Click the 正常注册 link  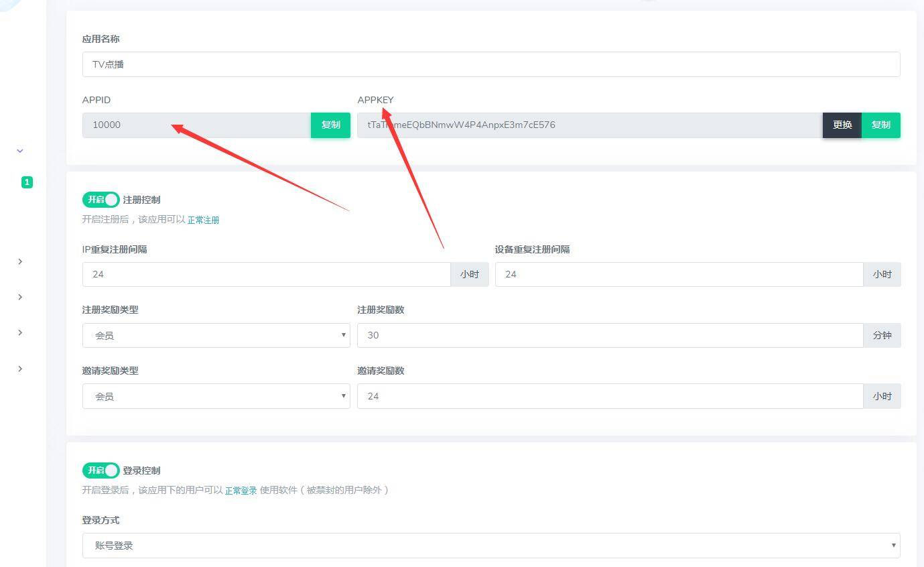[x=203, y=220]
